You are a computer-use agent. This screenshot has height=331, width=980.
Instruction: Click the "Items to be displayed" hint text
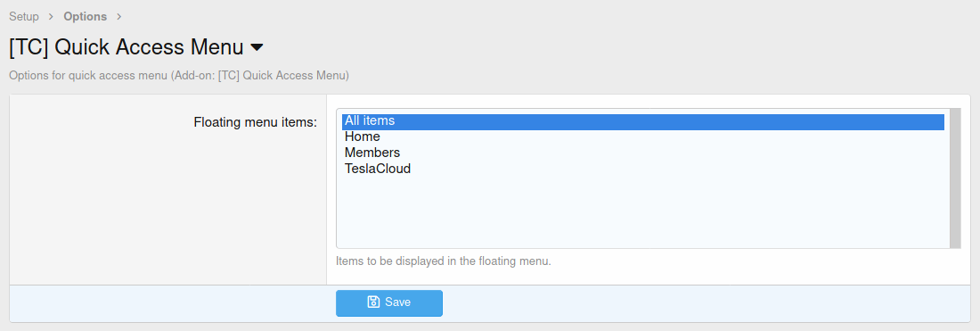click(443, 261)
